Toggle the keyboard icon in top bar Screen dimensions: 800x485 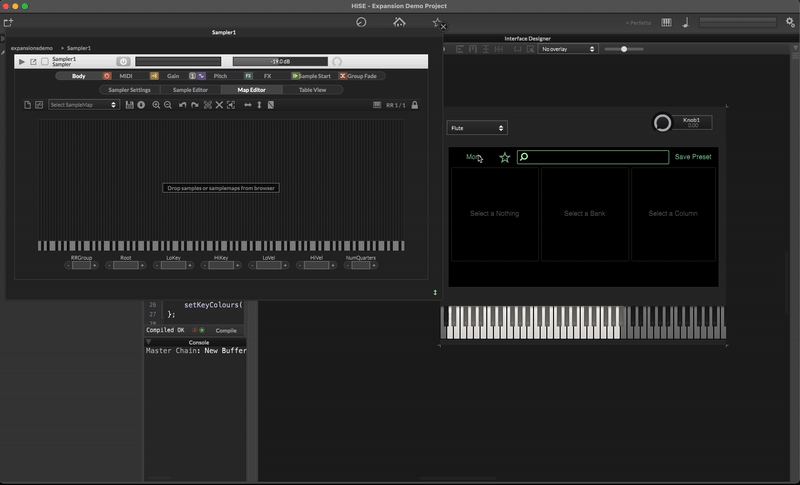tap(666, 22)
